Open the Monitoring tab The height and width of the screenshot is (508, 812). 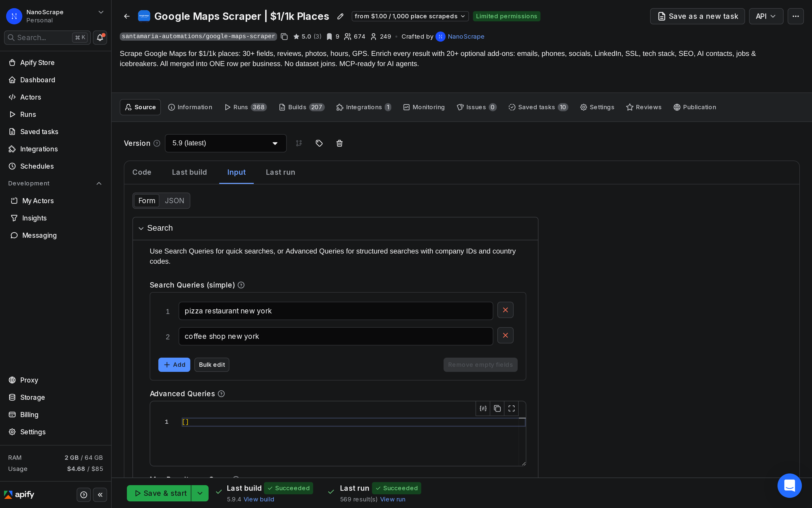(424, 107)
